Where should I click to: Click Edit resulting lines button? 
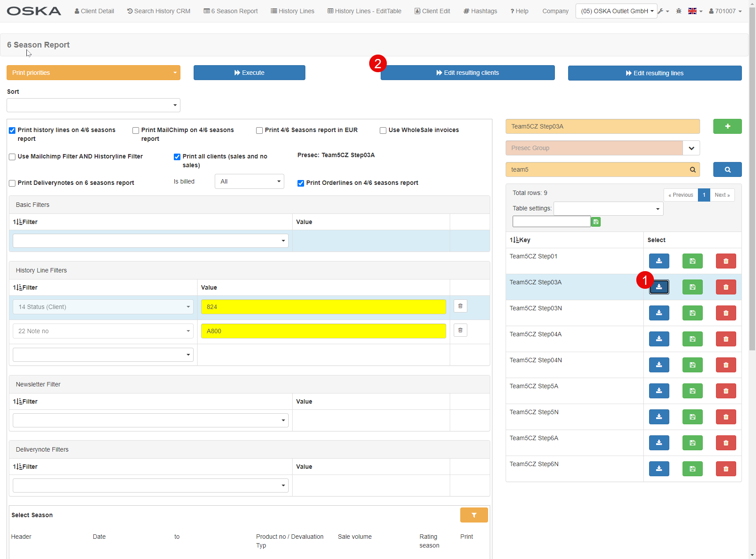654,73
